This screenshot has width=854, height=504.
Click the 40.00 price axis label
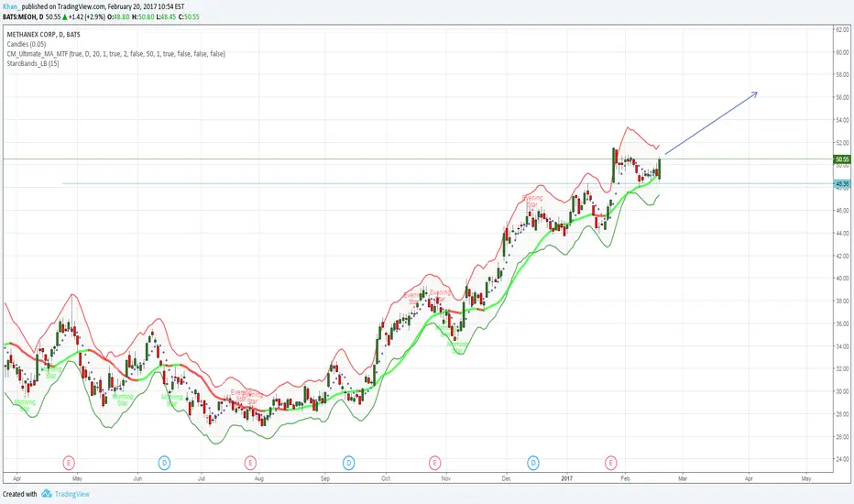842,278
